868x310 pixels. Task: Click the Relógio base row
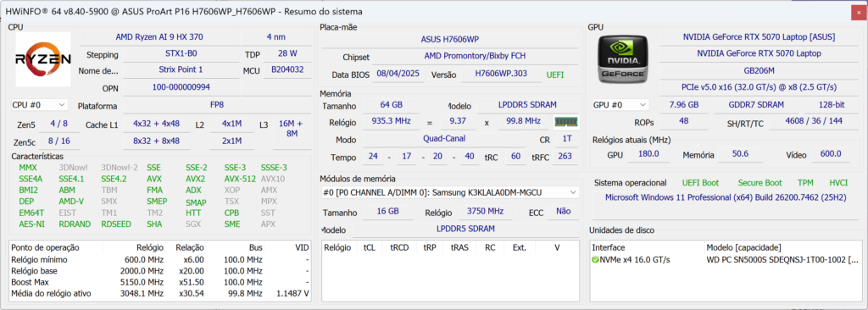coord(160,271)
